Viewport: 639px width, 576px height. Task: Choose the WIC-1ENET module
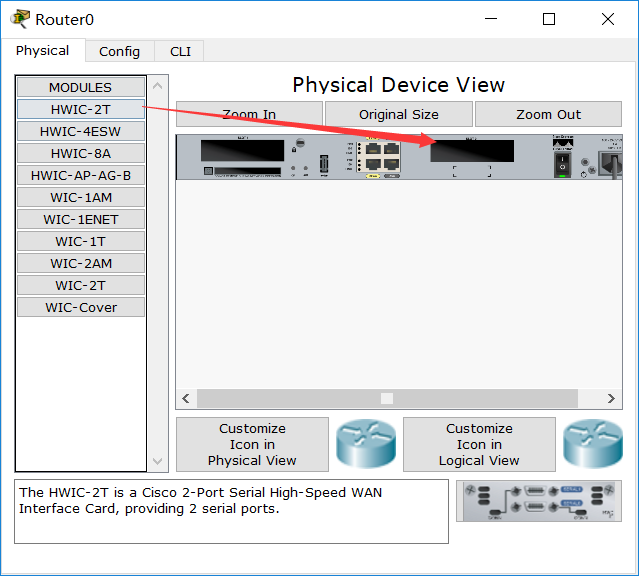(x=81, y=219)
